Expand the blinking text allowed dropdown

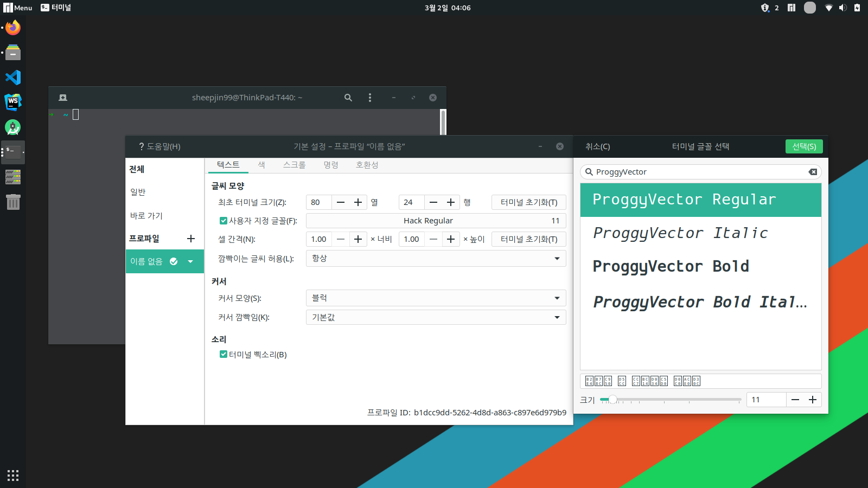coord(436,258)
